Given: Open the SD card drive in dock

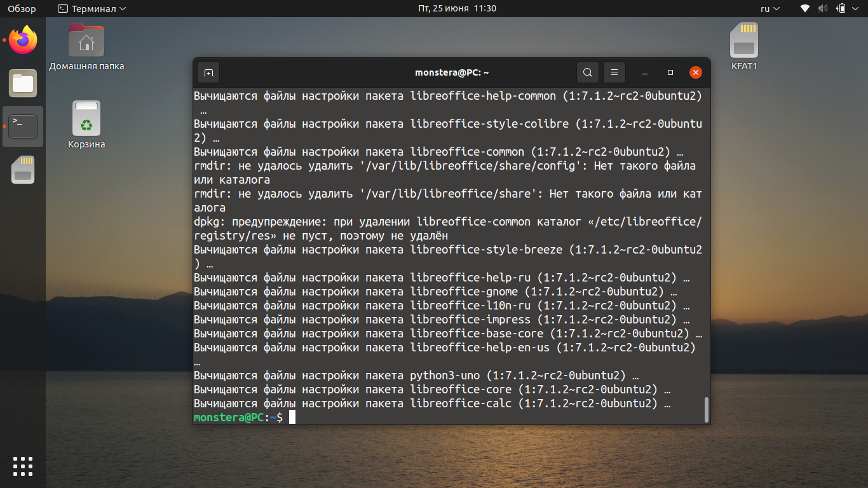Looking at the screenshot, I should (x=23, y=170).
